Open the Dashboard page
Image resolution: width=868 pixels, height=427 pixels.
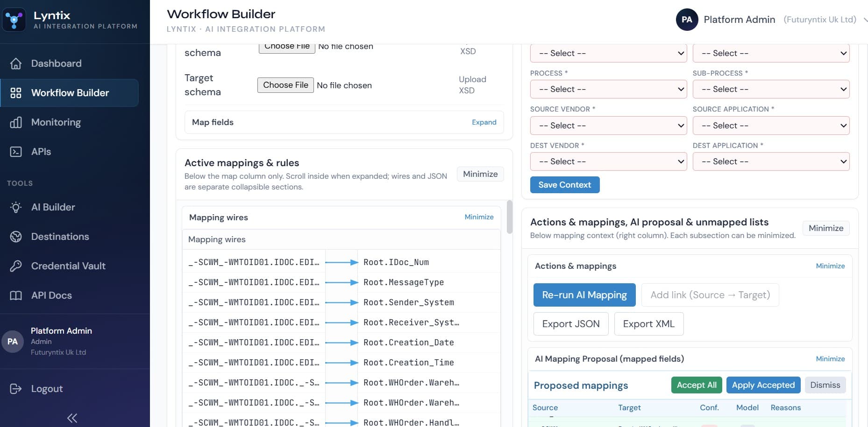point(69,63)
